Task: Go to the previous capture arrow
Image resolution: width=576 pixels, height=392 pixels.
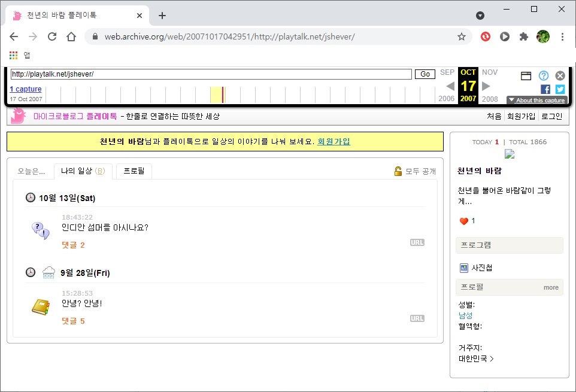Action: [x=450, y=86]
